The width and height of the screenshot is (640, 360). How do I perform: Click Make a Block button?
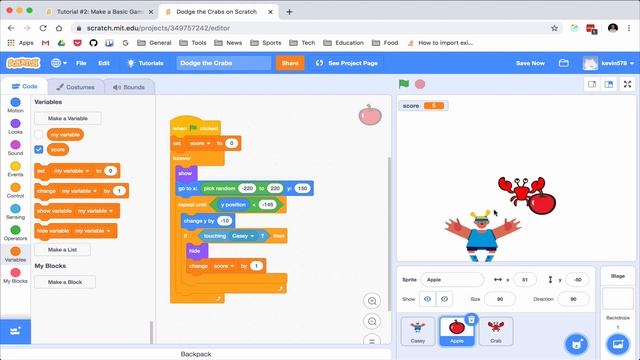point(65,282)
